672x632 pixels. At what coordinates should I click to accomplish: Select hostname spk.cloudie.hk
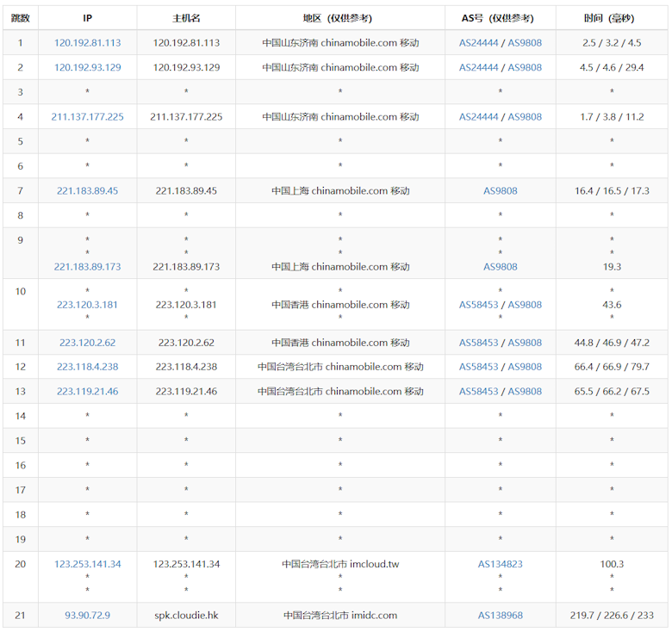[x=186, y=615]
